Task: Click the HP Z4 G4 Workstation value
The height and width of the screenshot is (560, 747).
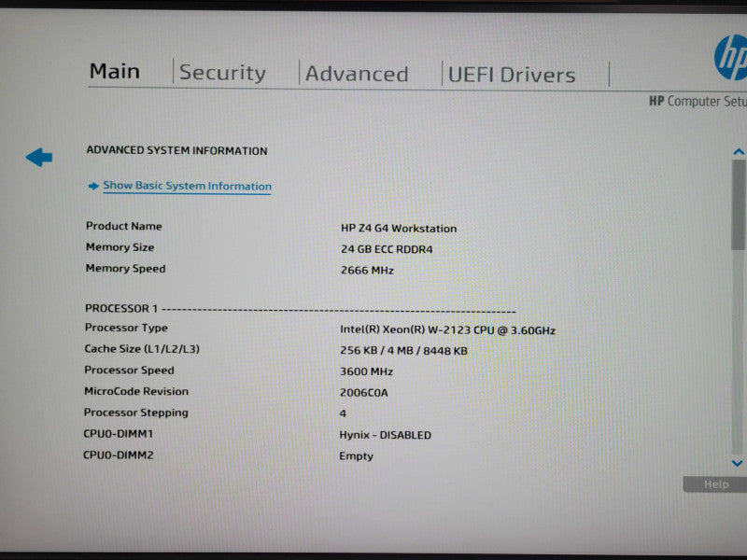Action: 399,229
